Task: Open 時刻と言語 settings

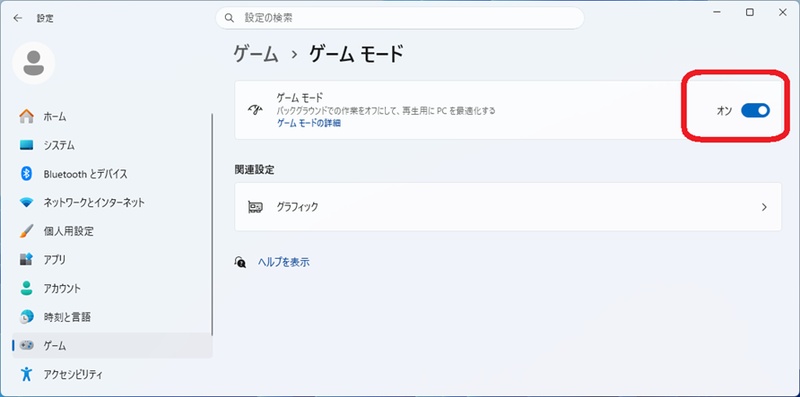Action: [112, 317]
